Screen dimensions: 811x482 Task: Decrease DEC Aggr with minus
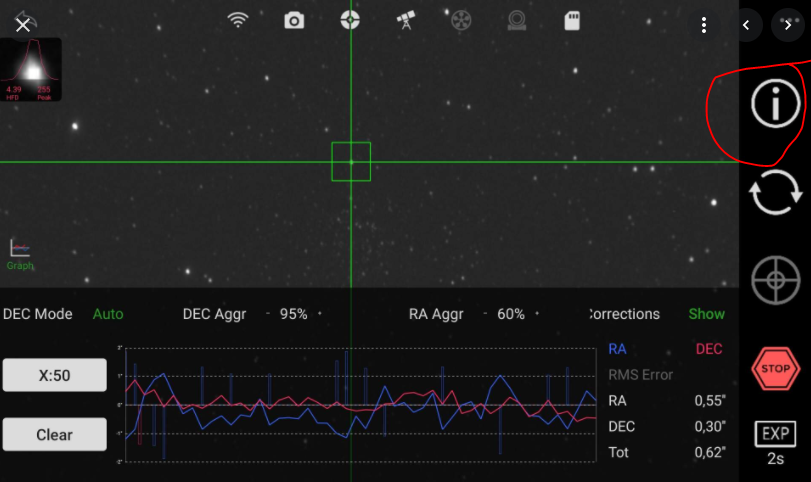268,313
